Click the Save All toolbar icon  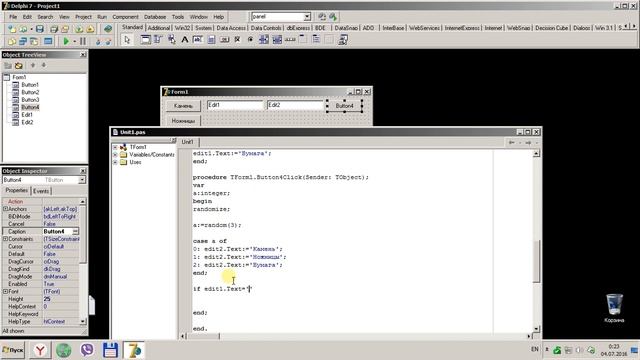(53, 29)
